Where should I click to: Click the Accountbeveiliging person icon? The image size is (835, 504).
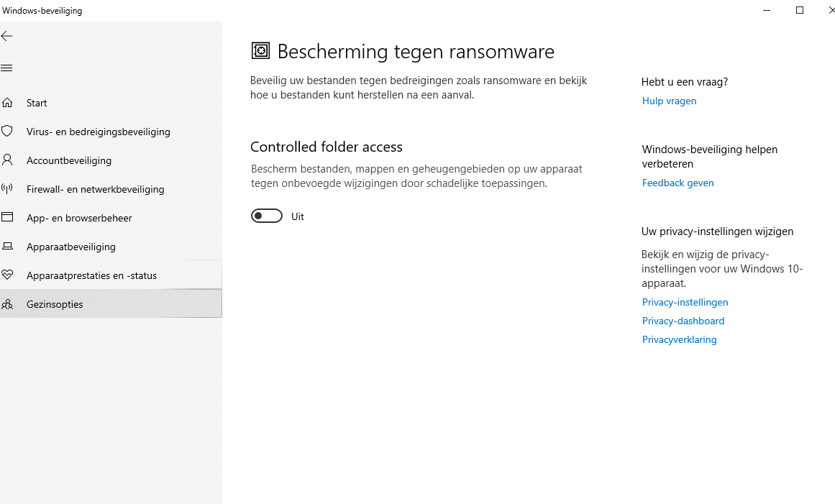click(x=7, y=160)
